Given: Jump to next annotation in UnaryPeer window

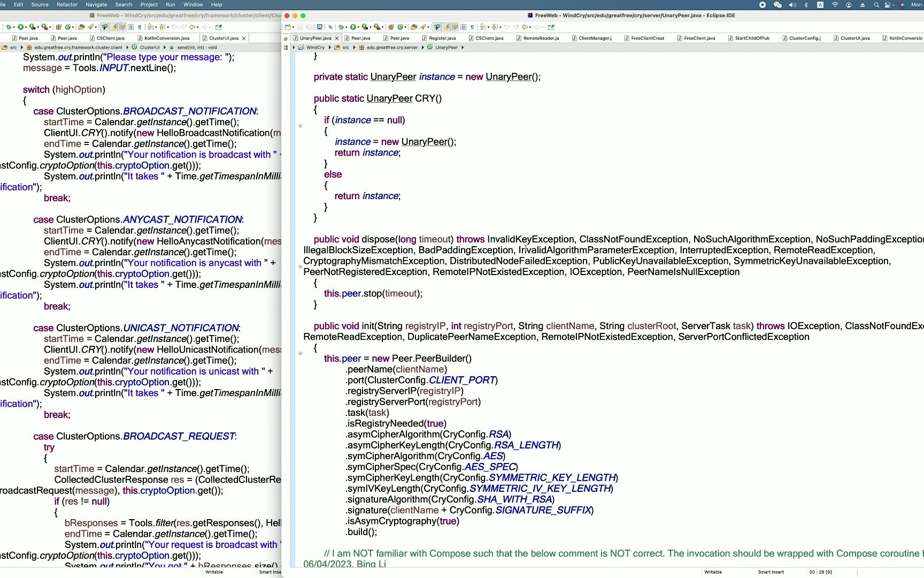Looking at the screenshot, I should click(482, 27).
